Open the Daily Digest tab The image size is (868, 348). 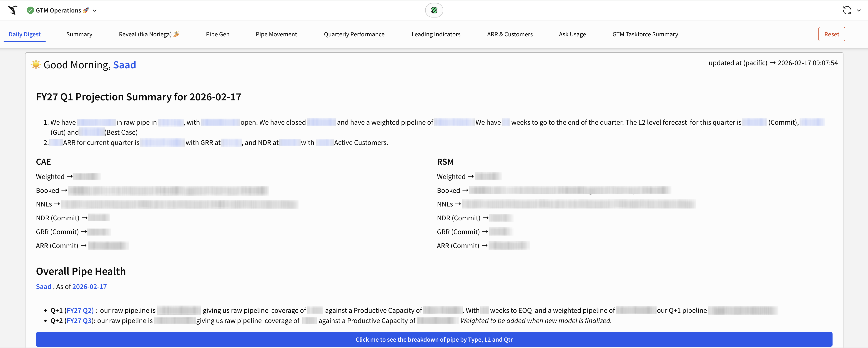[25, 34]
